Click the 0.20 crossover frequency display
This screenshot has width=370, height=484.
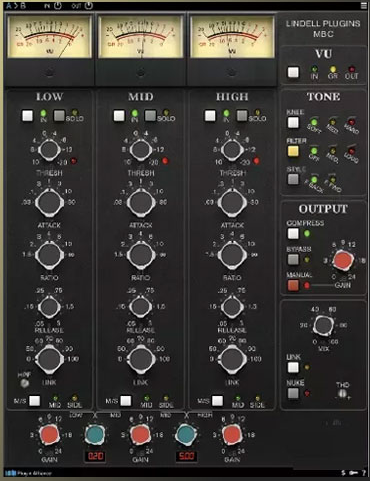coord(95,456)
